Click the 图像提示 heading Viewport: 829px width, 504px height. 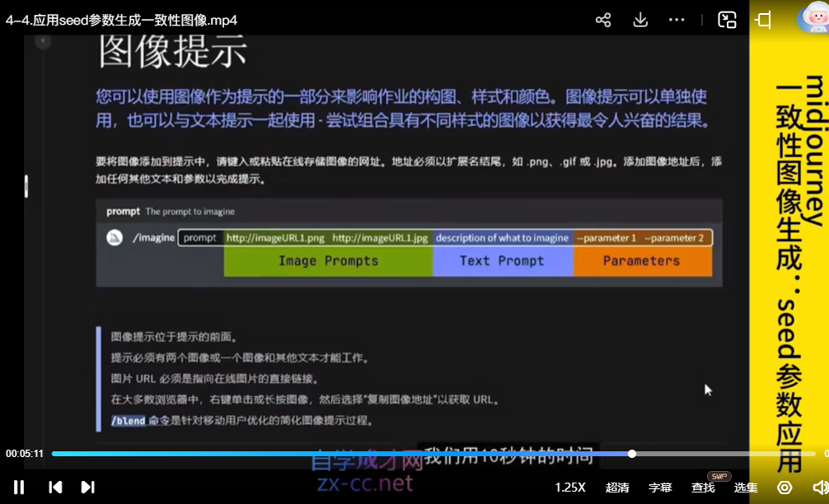click(x=173, y=52)
